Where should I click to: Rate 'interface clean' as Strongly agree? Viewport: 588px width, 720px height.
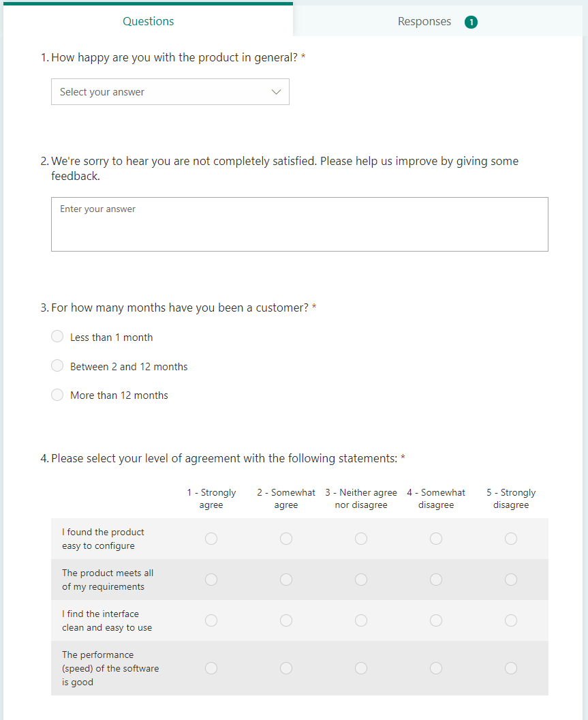(211, 620)
